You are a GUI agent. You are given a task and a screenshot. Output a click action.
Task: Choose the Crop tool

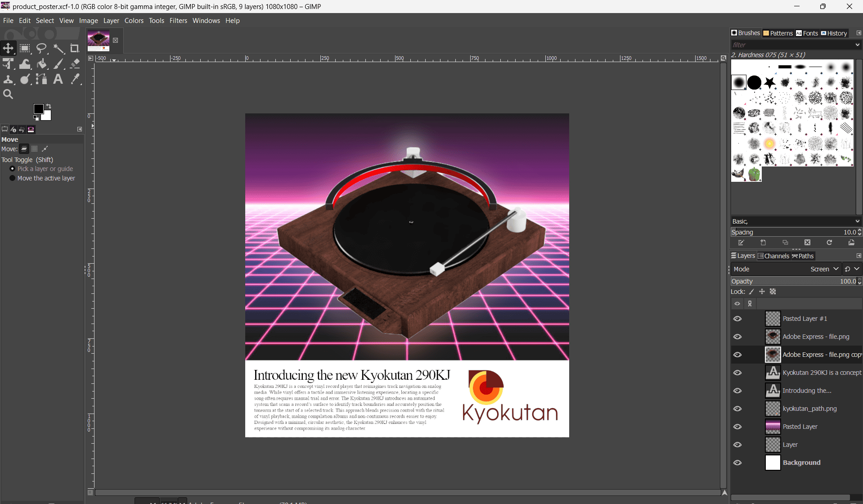click(74, 48)
